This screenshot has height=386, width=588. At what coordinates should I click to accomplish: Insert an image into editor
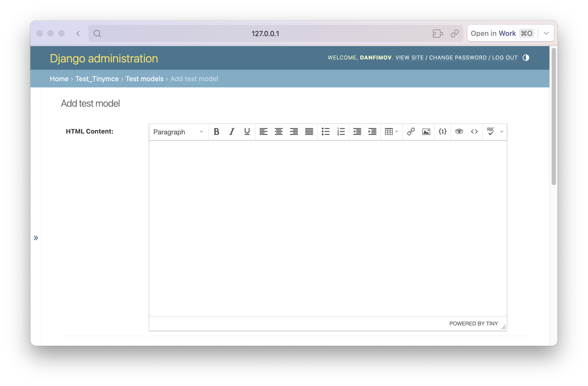coord(426,132)
